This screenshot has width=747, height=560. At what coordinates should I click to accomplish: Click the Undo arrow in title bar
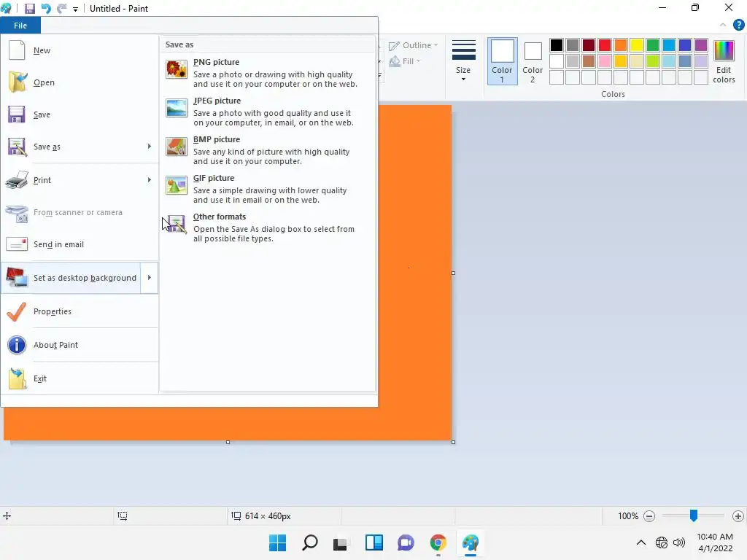(x=46, y=9)
